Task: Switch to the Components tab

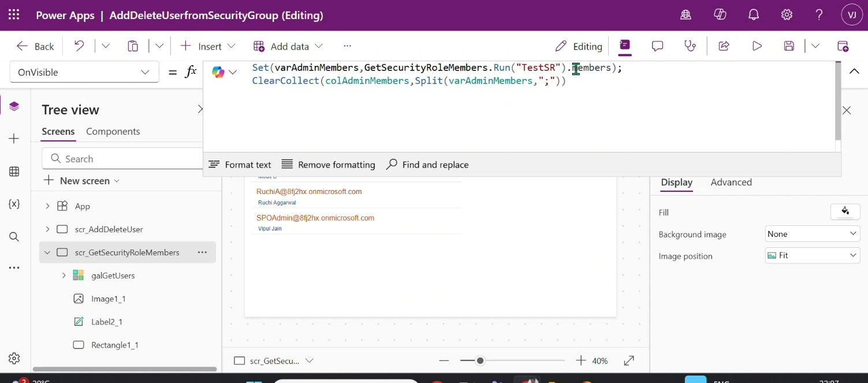Action: 113,132
